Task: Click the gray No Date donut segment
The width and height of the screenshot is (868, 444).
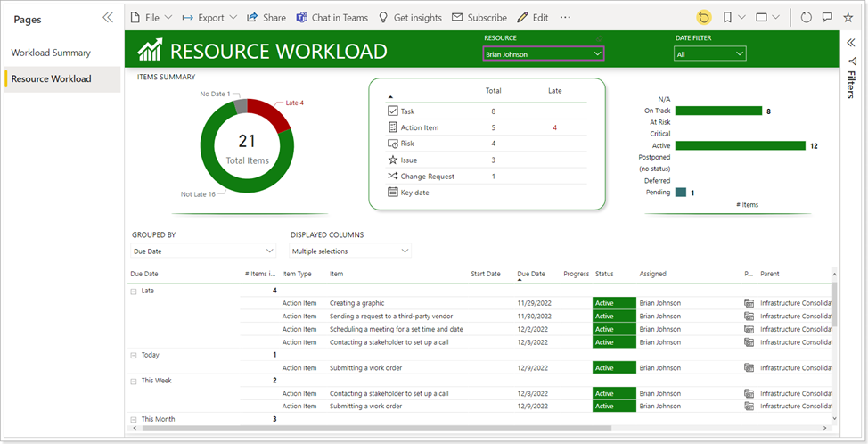Action: [241, 106]
